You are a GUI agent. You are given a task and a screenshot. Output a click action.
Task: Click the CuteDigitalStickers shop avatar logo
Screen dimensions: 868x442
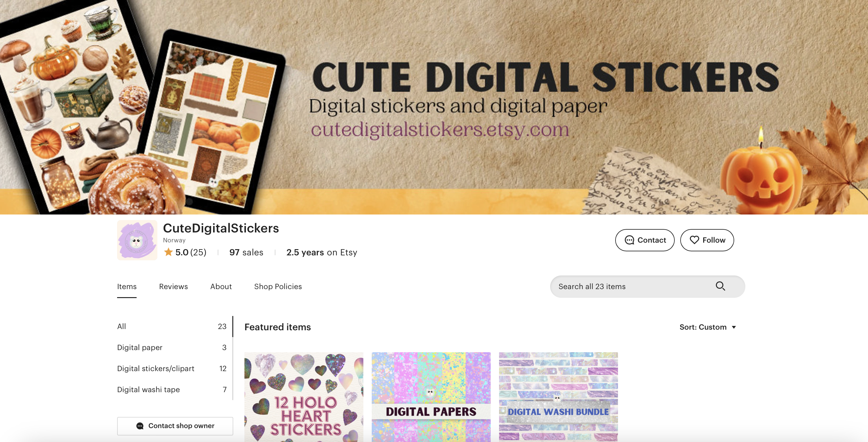coord(137,240)
